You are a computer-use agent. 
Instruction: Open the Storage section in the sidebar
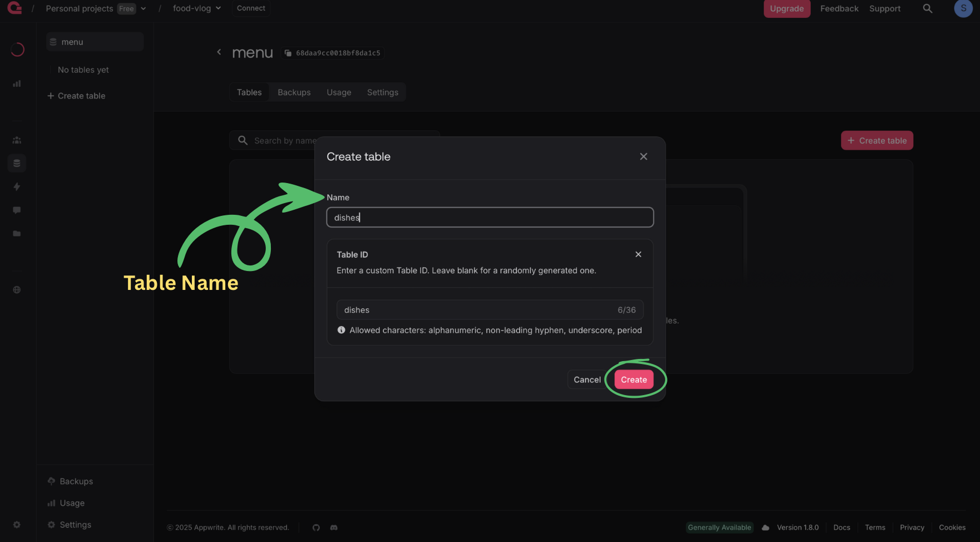(x=17, y=233)
